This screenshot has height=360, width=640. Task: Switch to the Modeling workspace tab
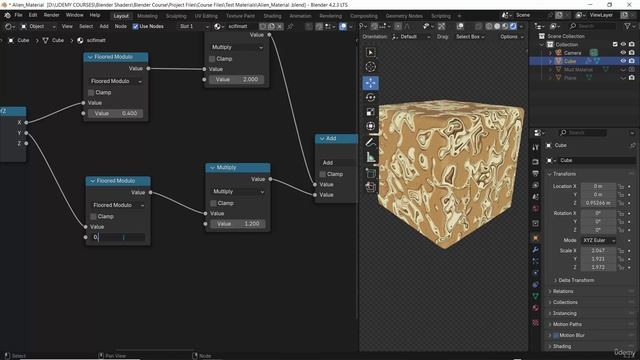click(x=147, y=16)
